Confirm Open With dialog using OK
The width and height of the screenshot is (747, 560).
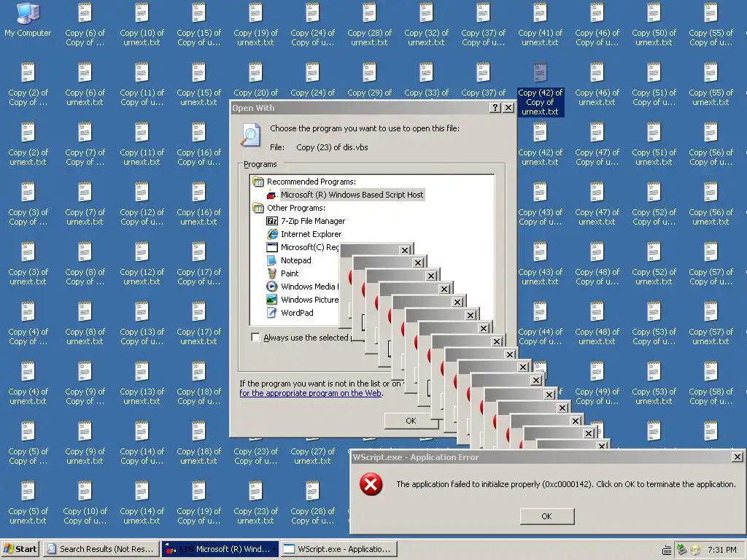point(411,421)
